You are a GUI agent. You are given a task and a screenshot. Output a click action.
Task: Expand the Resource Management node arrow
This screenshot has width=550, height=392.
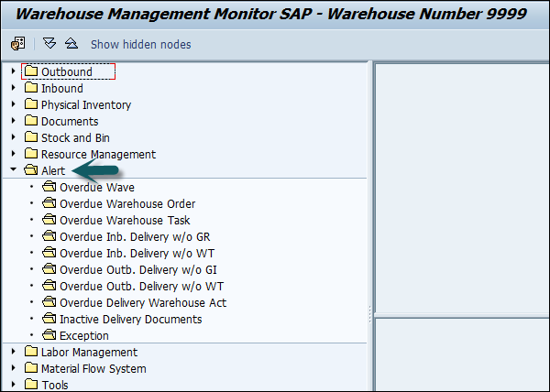pos(13,155)
